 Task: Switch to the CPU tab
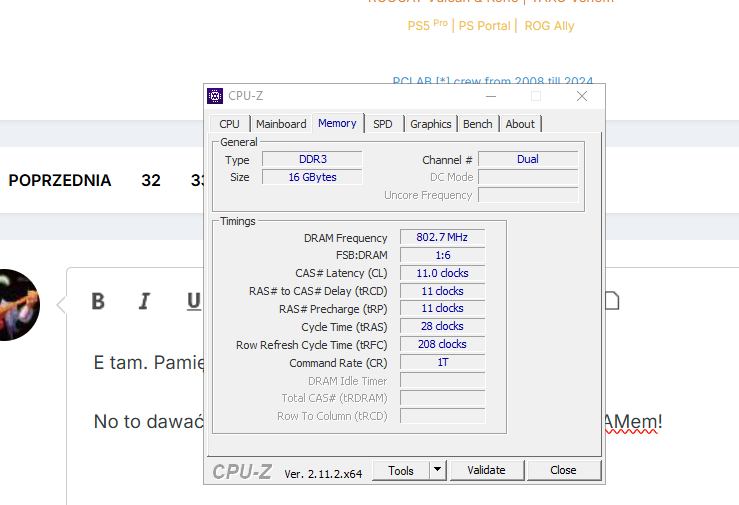click(x=229, y=124)
